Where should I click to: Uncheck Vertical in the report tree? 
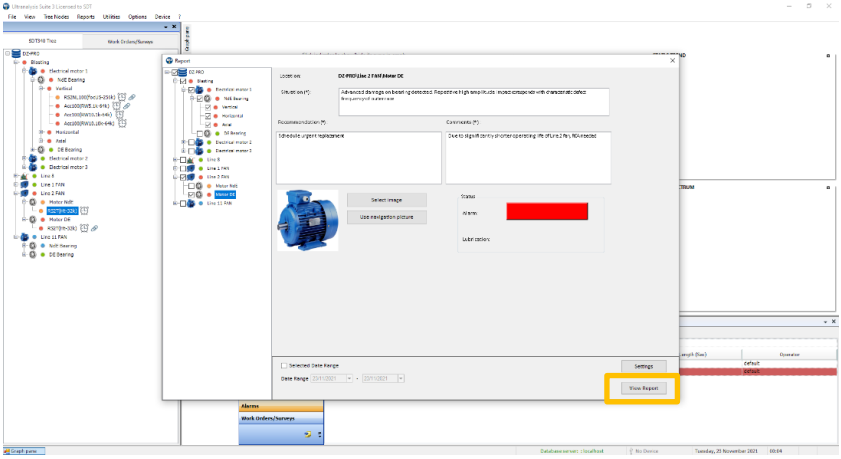point(208,107)
